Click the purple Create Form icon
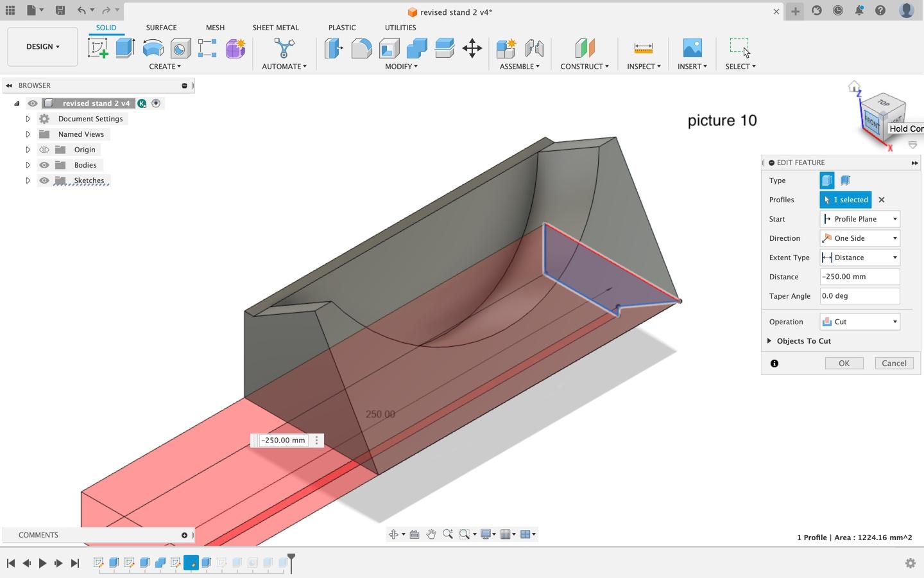The image size is (924, 578). [235, 48]
